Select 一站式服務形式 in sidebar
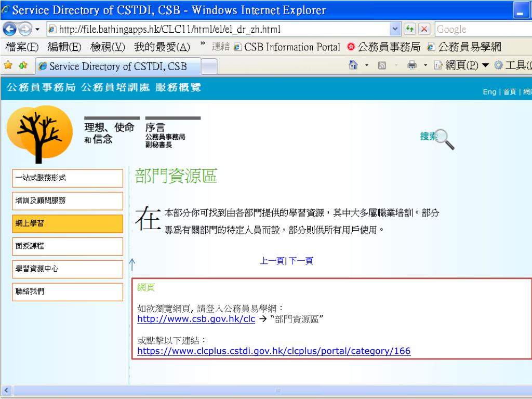This screenshot has height=399, width=532. (x=68, y=178)
